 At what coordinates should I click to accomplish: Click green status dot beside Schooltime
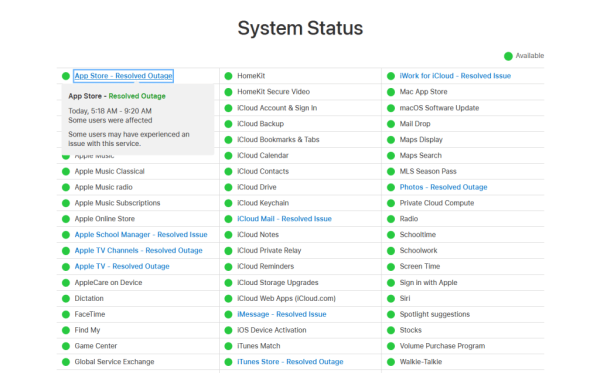[x=391, y=235]
